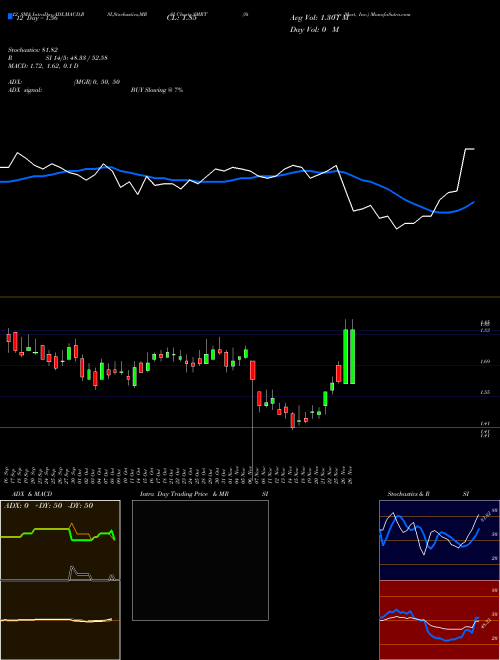500x660 pixels.
Task: Click the 1.55 price axis label
Action: click(x=485, y=392)
